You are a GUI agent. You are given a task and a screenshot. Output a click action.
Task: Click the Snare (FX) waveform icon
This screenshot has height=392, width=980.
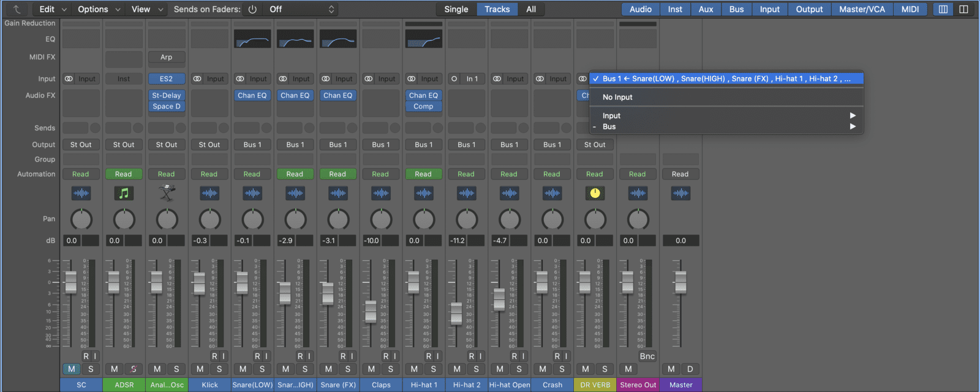[x=338, y=194]
